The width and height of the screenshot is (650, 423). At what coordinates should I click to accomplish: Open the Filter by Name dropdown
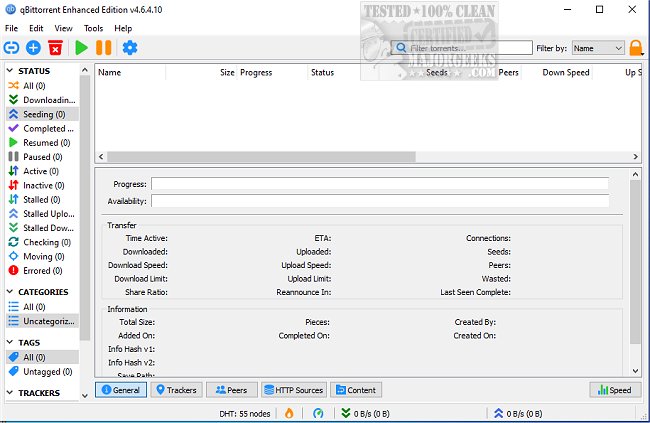[x=598, y=48]
